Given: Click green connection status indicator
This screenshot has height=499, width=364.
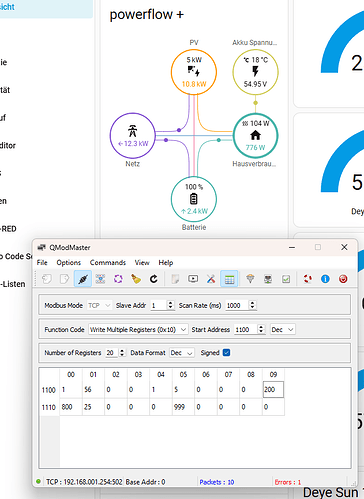Looking at the screenshot, I should pos(38,481).
